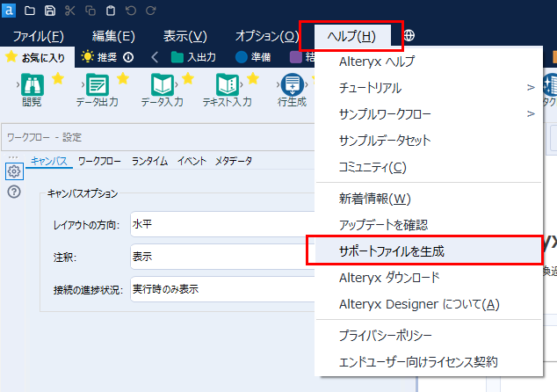
Task: Click the globe language icon
Action: click(409, 36)
